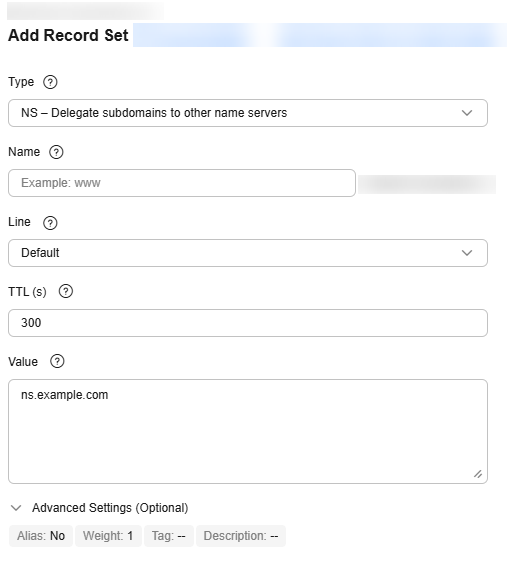Click the Advanced Settings (Optional) label

[x=110, y=508]
